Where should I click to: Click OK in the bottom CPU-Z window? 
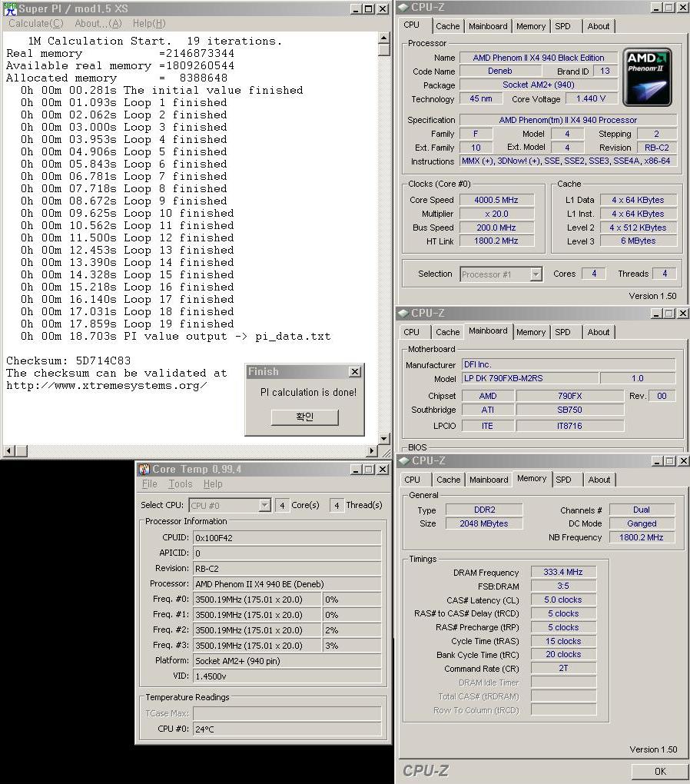point(660,772)
